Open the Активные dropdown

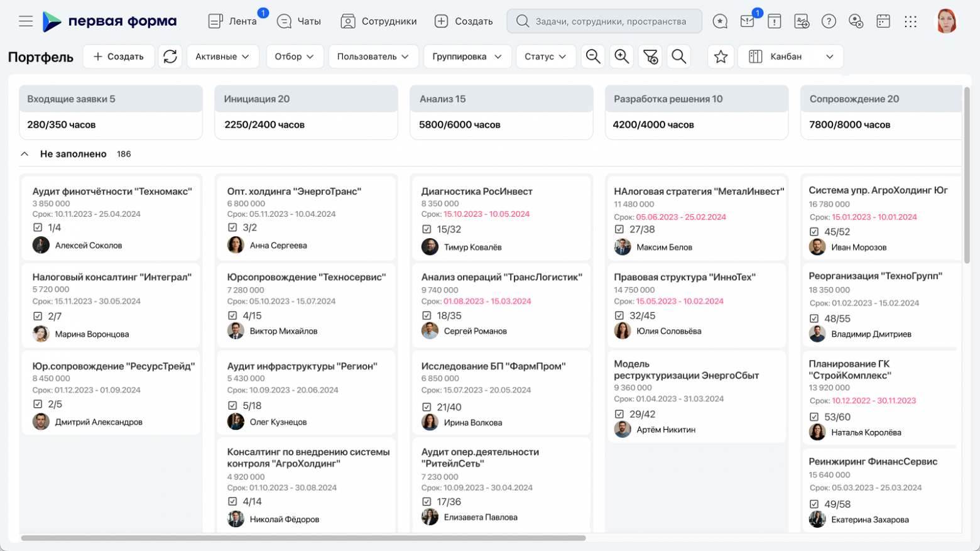[222, 57]
